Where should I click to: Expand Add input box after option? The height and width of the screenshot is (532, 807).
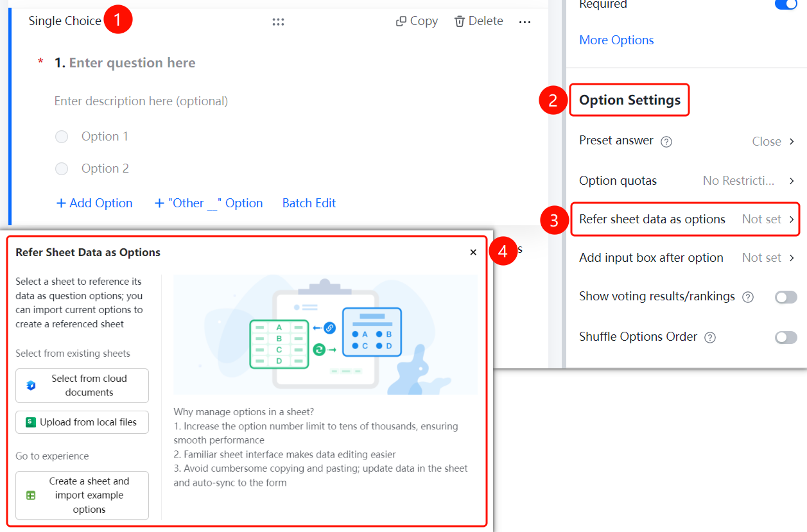[686, 258]
